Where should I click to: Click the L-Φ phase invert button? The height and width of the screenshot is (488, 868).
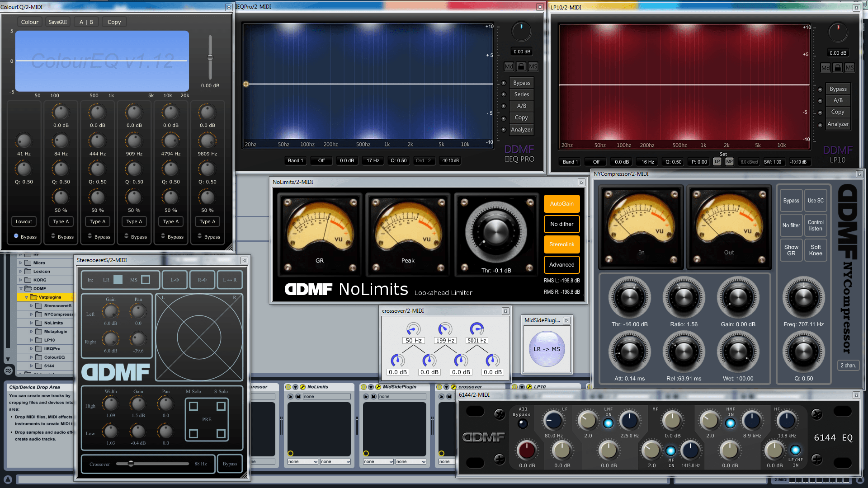(175, 280)
